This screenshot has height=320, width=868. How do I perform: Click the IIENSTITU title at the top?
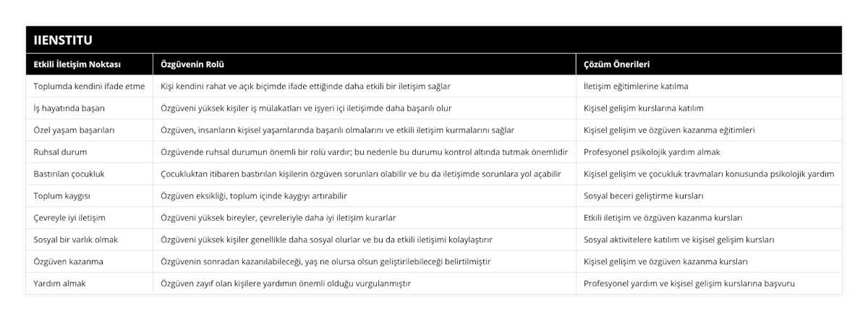click(x=61, y=39)
